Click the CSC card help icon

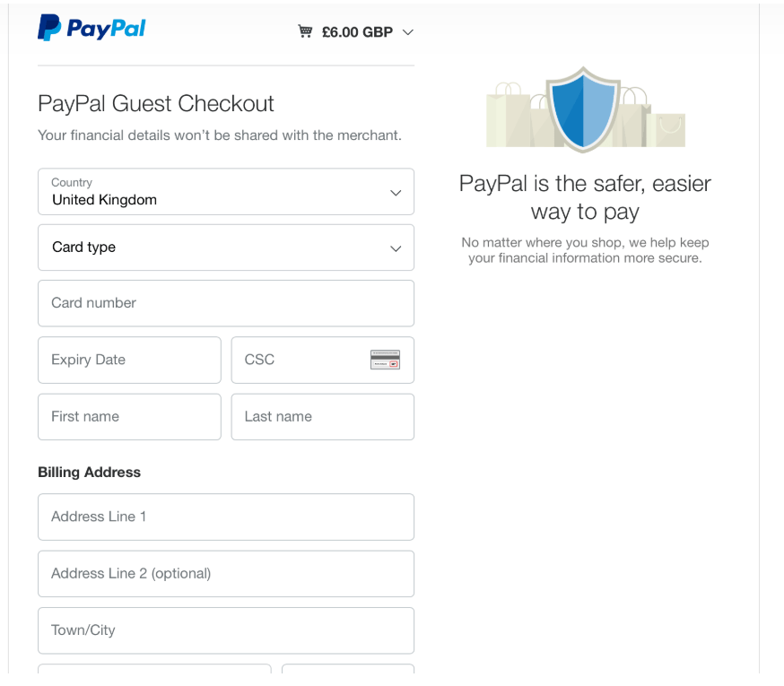click(385, 360)
